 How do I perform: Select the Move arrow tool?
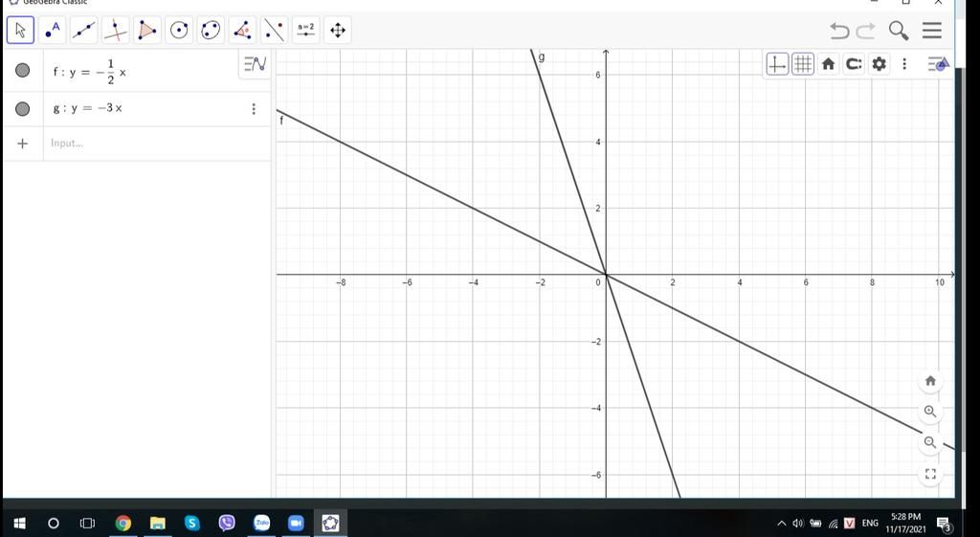tap(20, 30)
